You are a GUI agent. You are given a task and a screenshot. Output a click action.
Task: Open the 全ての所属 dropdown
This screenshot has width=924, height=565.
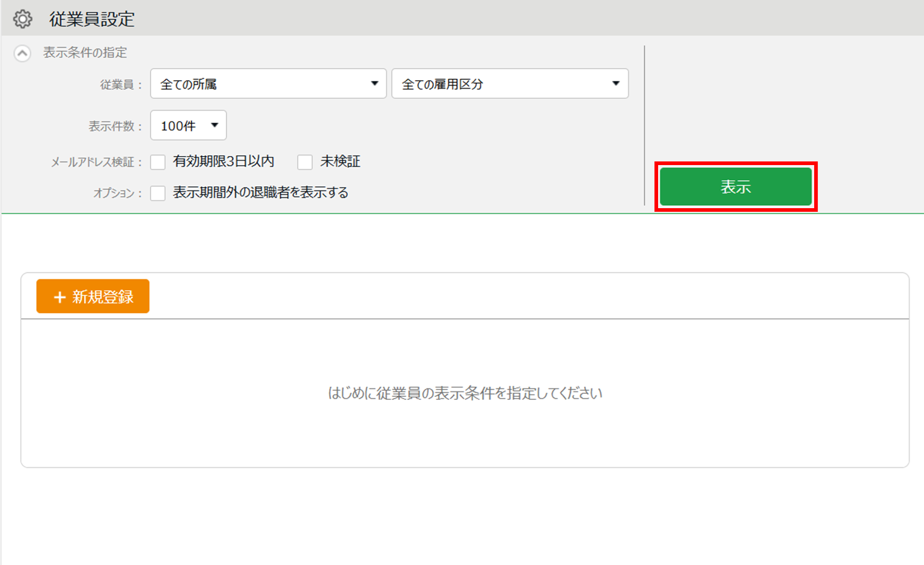click(268, 84)
